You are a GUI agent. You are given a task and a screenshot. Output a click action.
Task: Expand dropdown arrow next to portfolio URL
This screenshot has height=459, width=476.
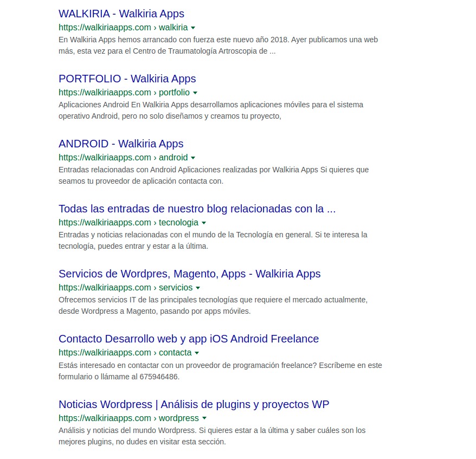[x=195, y=93]
